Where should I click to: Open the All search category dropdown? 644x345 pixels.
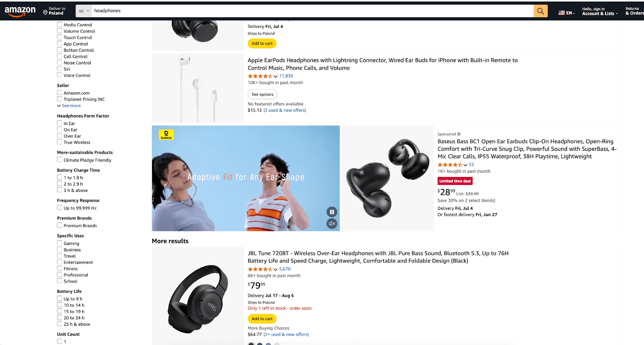83,11
